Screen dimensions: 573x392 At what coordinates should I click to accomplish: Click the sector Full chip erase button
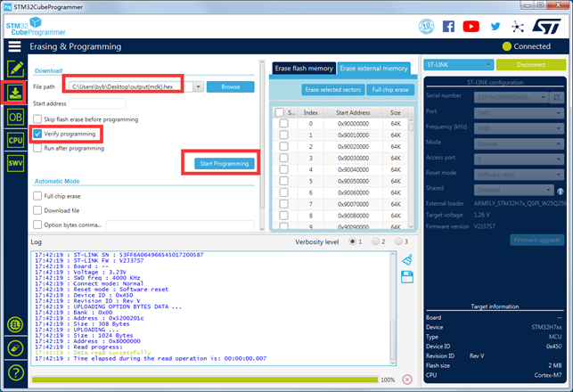[390, 90]
